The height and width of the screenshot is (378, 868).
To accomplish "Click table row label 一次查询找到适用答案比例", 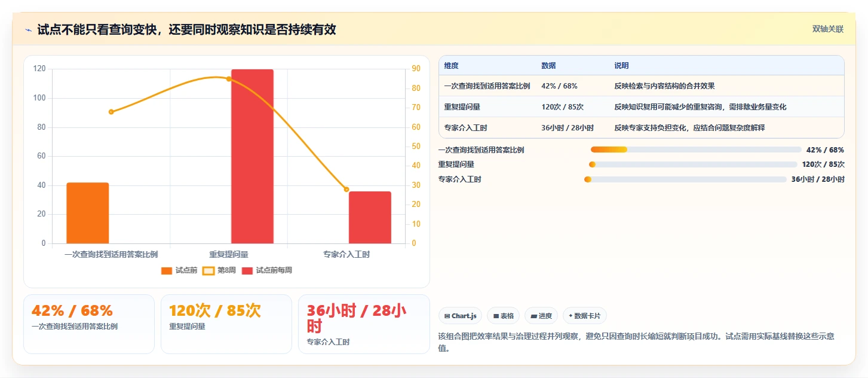I will [487, 86].
